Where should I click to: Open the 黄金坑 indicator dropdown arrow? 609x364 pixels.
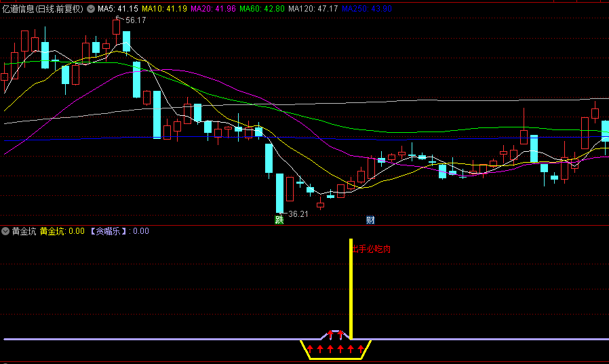point(5,231)
